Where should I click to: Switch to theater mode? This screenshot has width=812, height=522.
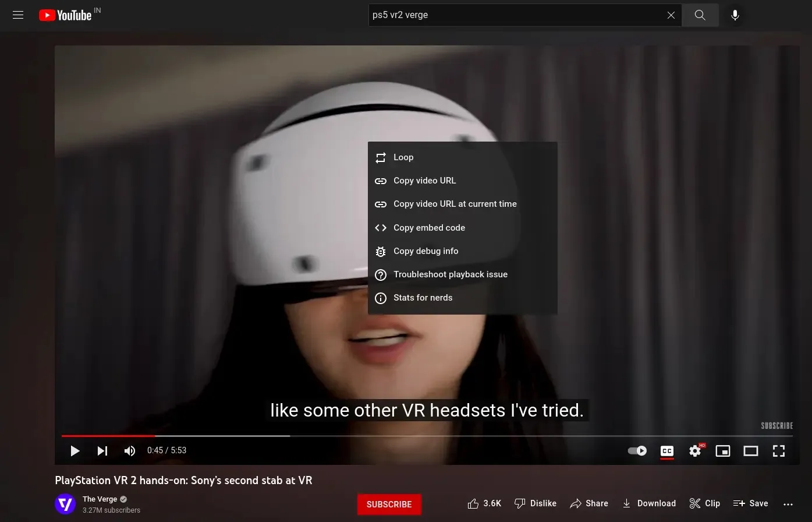pos(751,450)
